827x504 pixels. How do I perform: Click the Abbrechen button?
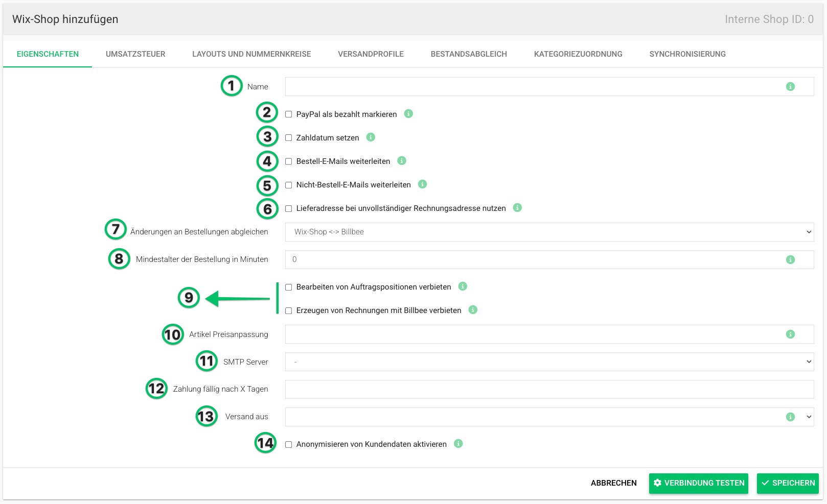[613, 483]
